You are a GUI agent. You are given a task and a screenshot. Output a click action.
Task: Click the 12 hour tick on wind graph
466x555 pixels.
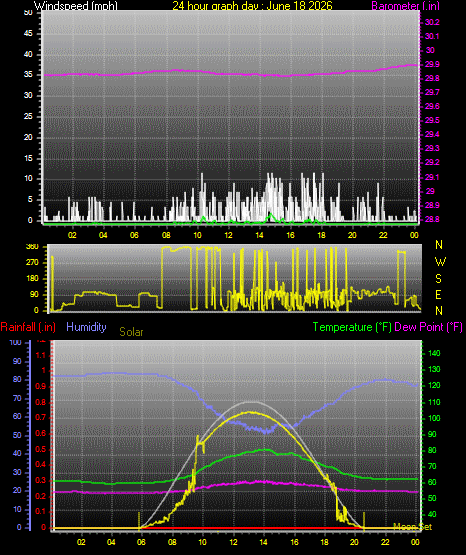228,235
